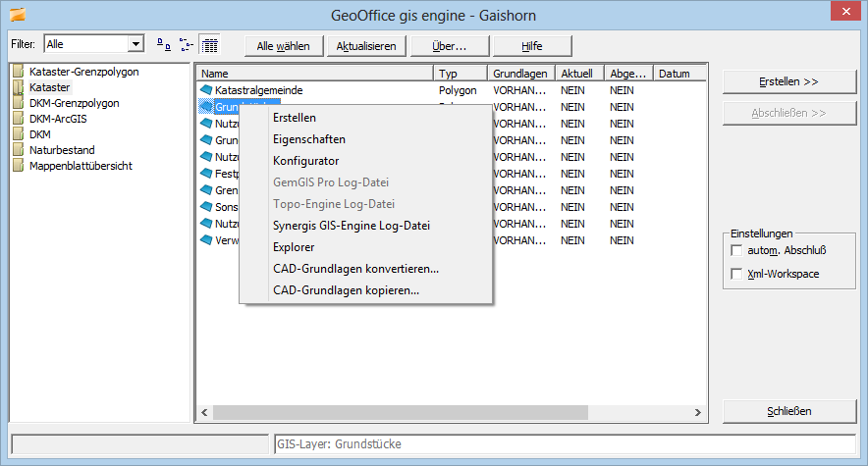
Task: Select the DKM tree item
Action: [40, 134]
